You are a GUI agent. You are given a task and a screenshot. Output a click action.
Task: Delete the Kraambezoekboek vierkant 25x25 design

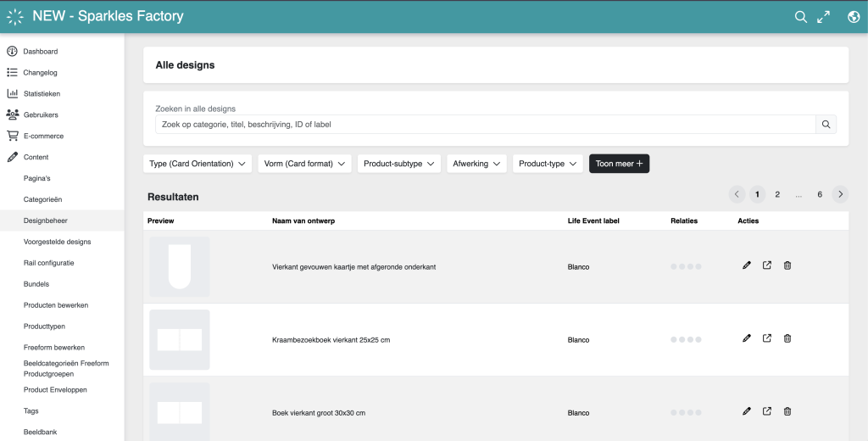(x=787, y=338)
